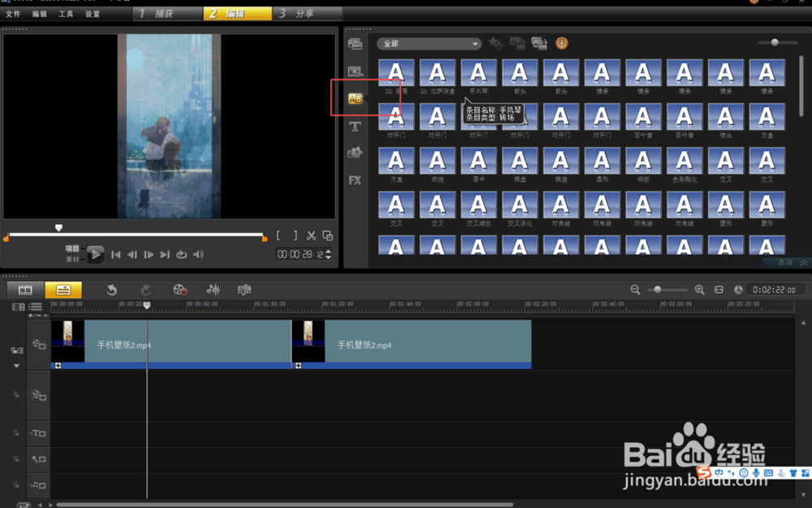Open the Auto Music icon
The width and height of the screenshot is (812, 508).
[x=244, y=290]
